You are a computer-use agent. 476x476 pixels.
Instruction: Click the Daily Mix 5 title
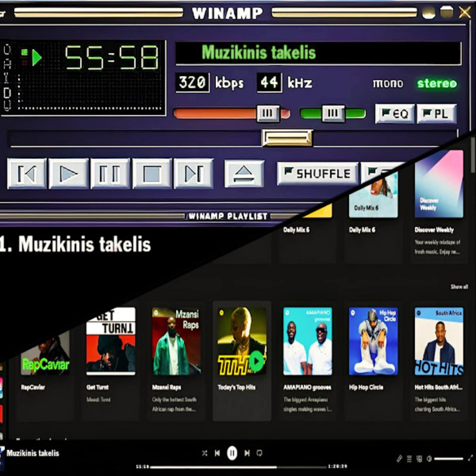click(296, 230)
